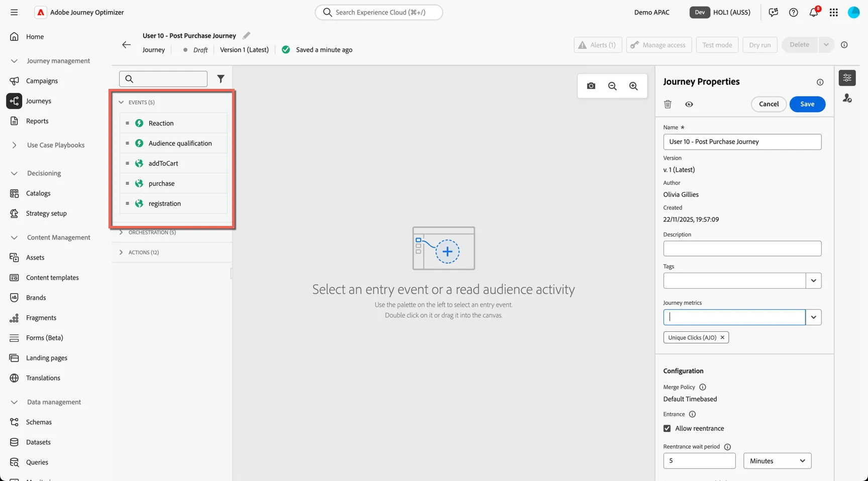Screen dimensions: 868x481
Task: Open the notifications bell
Action: pyautogui.click(x=813, y=12)
